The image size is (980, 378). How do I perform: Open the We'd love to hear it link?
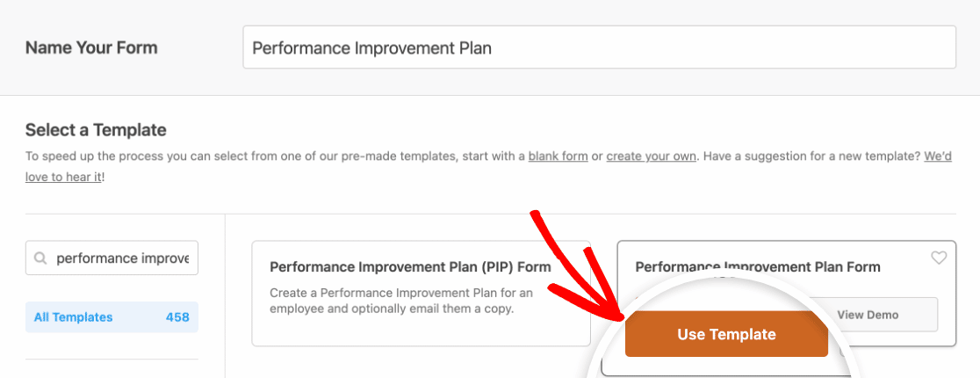click(x=938, y=156)
